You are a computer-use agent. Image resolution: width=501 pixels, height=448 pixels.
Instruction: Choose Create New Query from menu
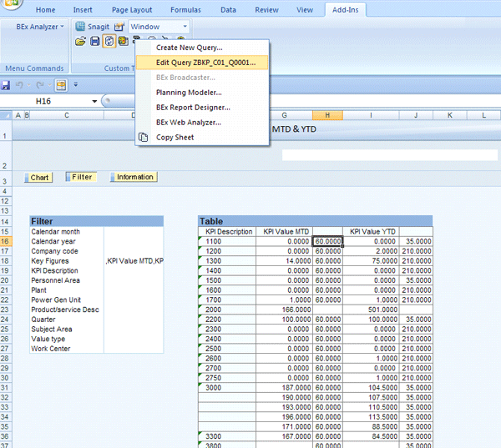[189, 48]
